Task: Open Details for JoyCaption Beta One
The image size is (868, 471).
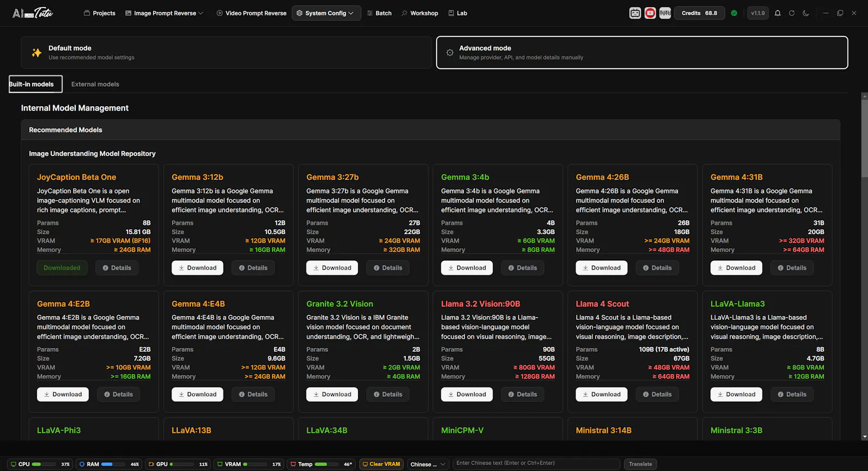Action: point(117,268)
